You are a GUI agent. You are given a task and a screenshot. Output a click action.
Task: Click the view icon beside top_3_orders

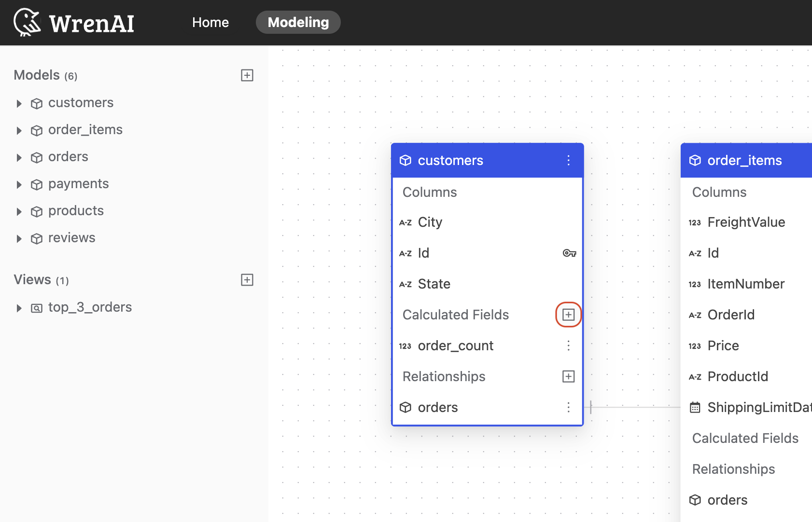click(37, 308)
